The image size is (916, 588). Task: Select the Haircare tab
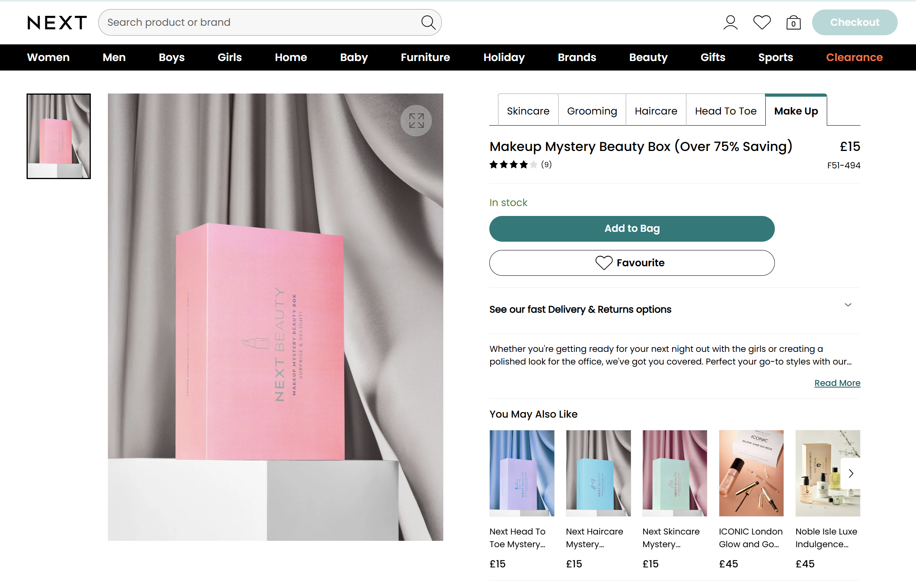(656, 111)
